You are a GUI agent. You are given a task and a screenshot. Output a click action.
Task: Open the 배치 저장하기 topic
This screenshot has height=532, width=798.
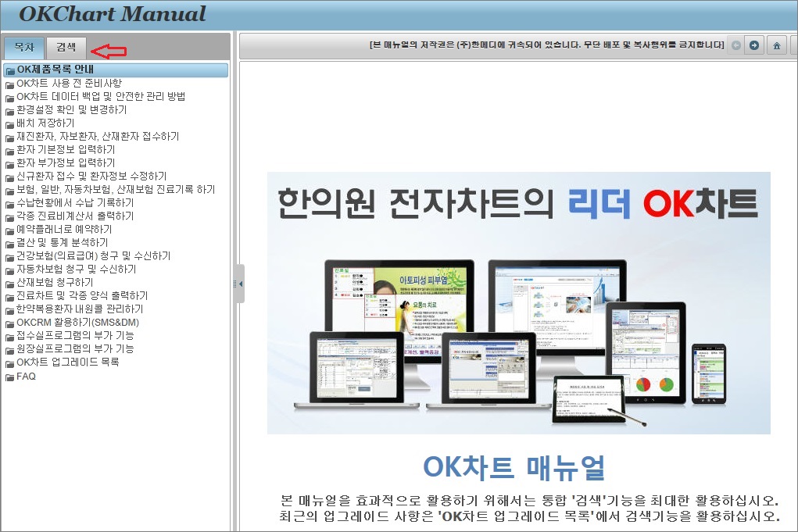click(x=45, y=123)
